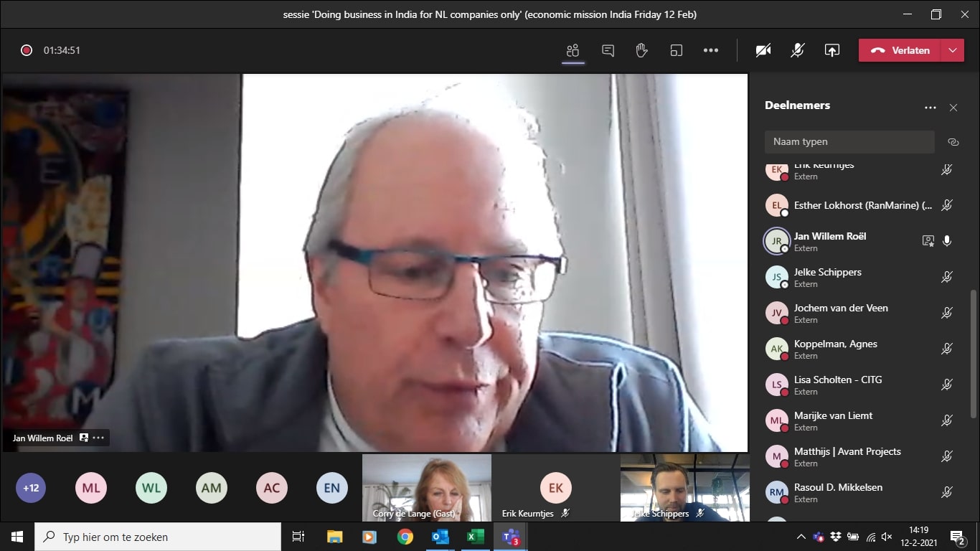Click the Verlaten button to leave
The image size is (980, 551).
(901, 50)
